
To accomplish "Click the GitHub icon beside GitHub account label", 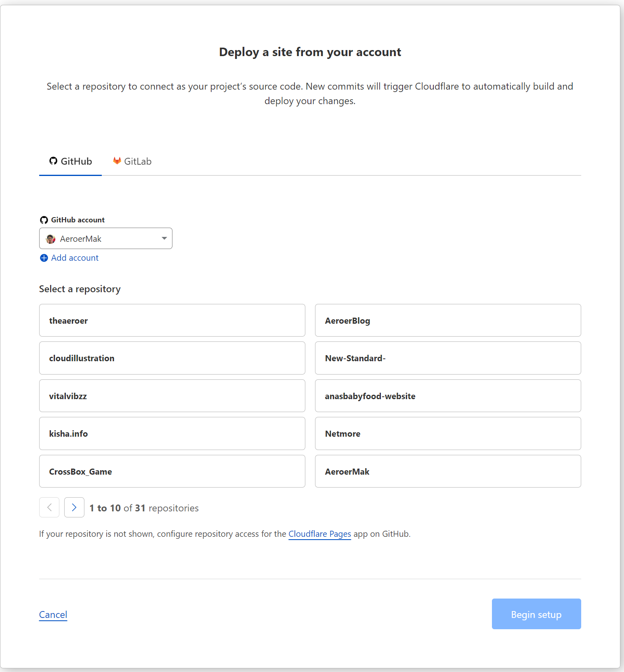I will coord(44,220).
